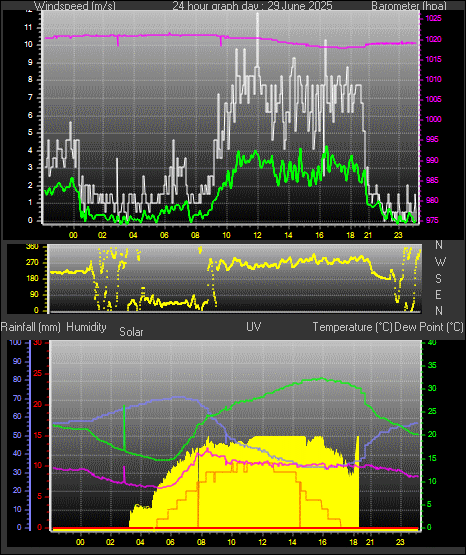This screenshot has width=466, height=555.
Task: Click the Windspeed (m/s) axis title
Action: tap(75, 6)
